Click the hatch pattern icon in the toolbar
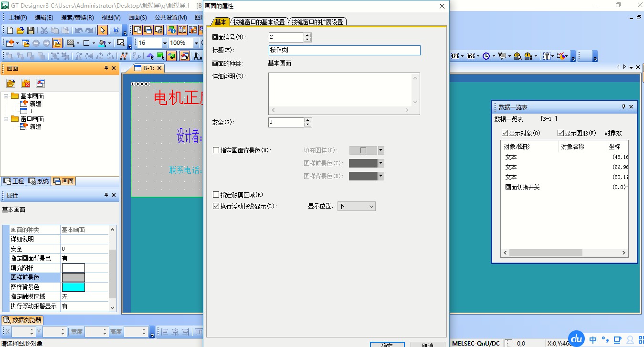Image resolution: width=644 pixels, height=347 pixels. (71, 43)
